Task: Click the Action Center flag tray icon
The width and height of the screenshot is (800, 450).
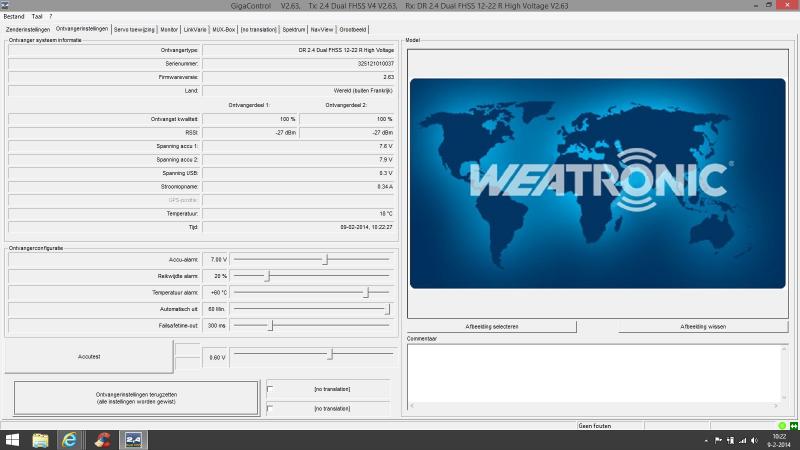Action: [718, 440]
